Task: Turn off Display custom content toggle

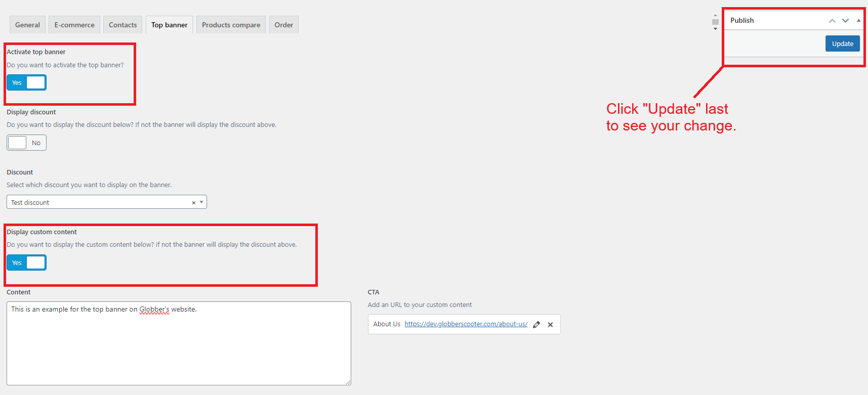Action: tap(26, 262)
